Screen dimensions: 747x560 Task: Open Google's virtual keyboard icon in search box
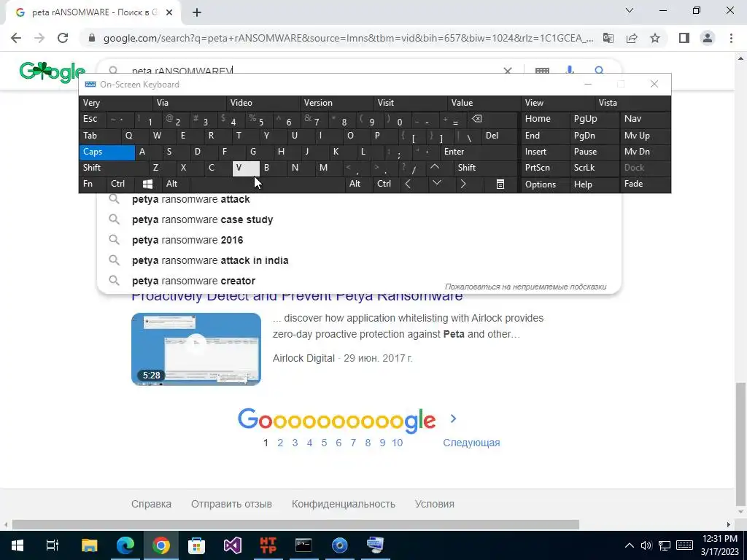[x=542, y=71]
